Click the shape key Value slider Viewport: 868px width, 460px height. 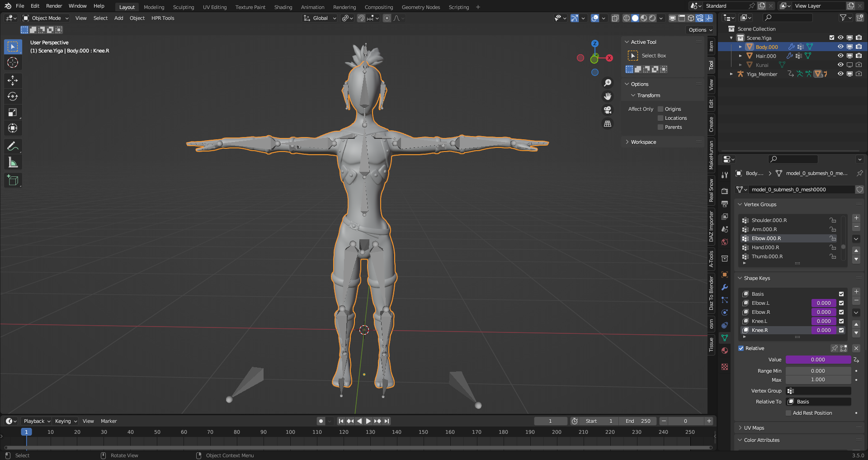pos(818,360)
